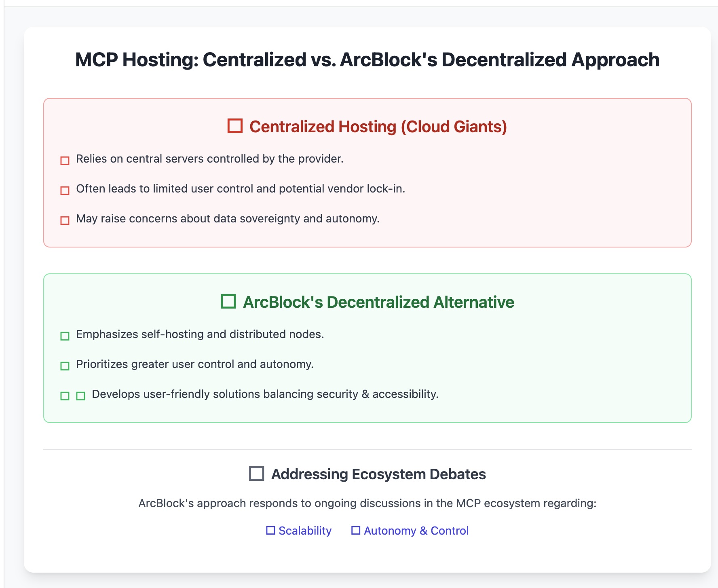Click the 'Relies on central servers' sentence
Image resolution: width=718 pixels, height=588 pixels.
pyautogui.click(x=209, y=159)
